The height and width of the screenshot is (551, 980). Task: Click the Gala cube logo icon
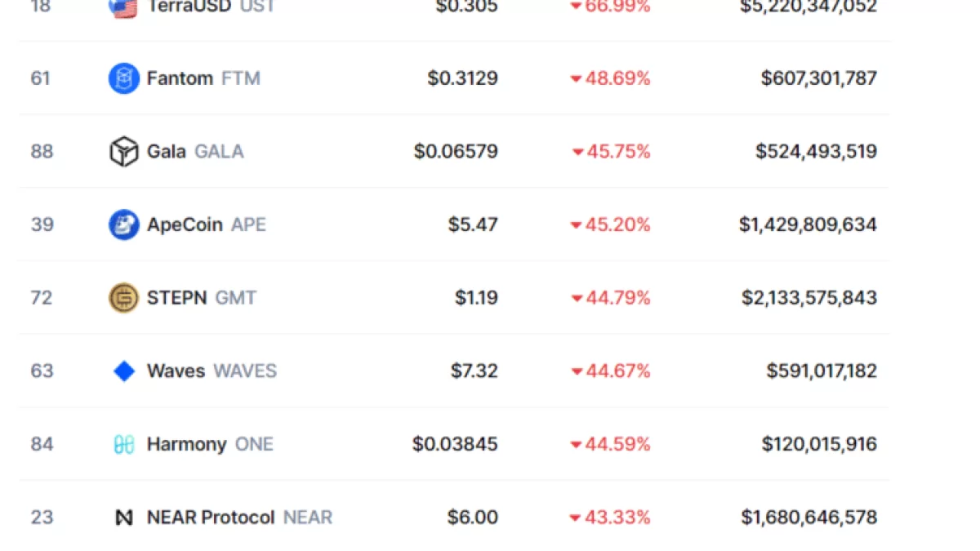point(123,152)
